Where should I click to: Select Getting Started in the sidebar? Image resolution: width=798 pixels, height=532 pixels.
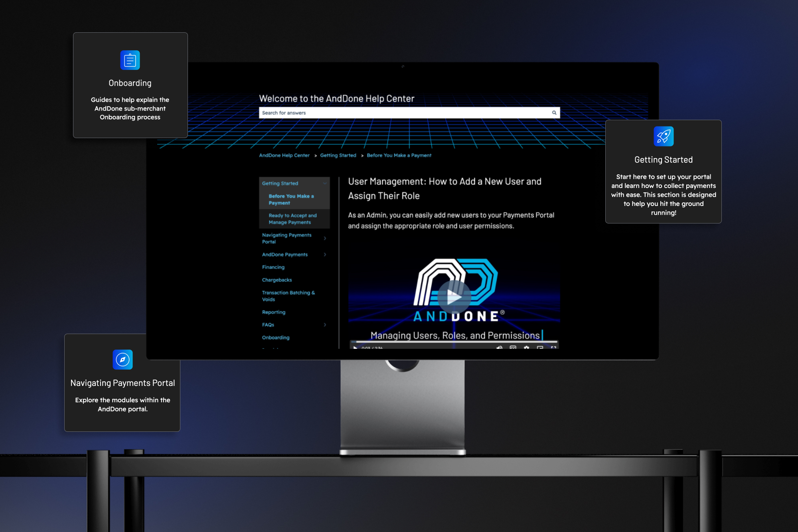[x=280, y=184]
